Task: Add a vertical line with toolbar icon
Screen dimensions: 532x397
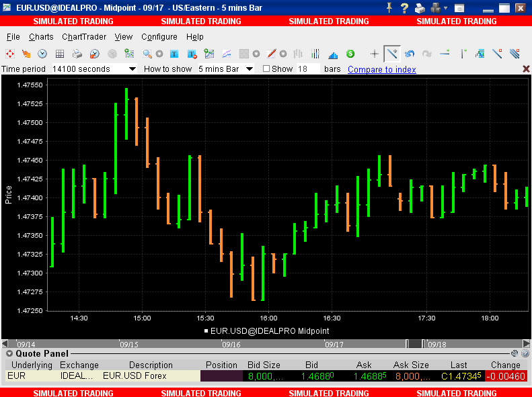Action: (x=463, y=54)
